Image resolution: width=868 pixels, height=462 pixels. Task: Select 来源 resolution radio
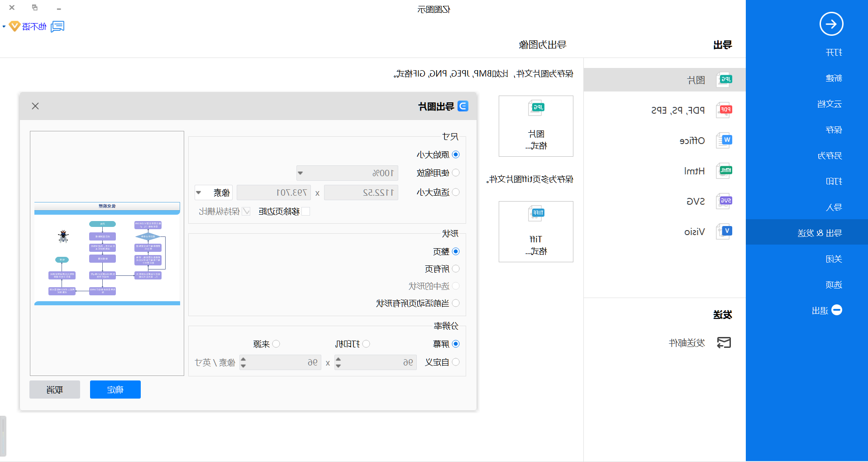pos(276,344)
